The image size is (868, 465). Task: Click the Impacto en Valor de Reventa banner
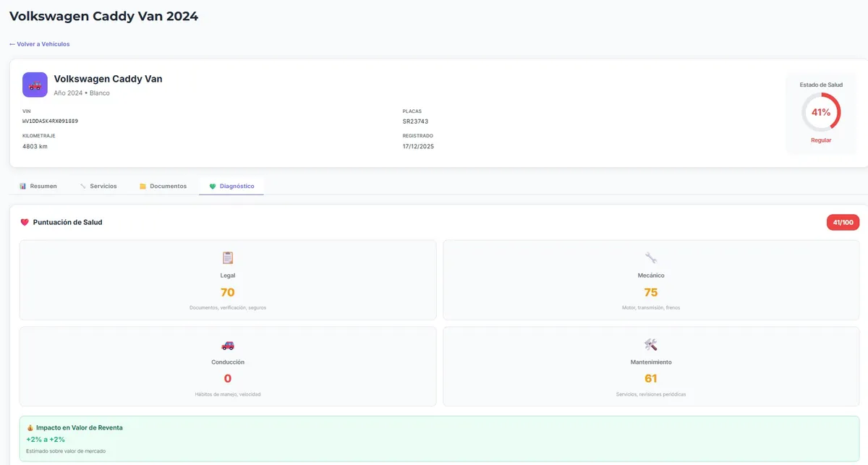point(434,437)
